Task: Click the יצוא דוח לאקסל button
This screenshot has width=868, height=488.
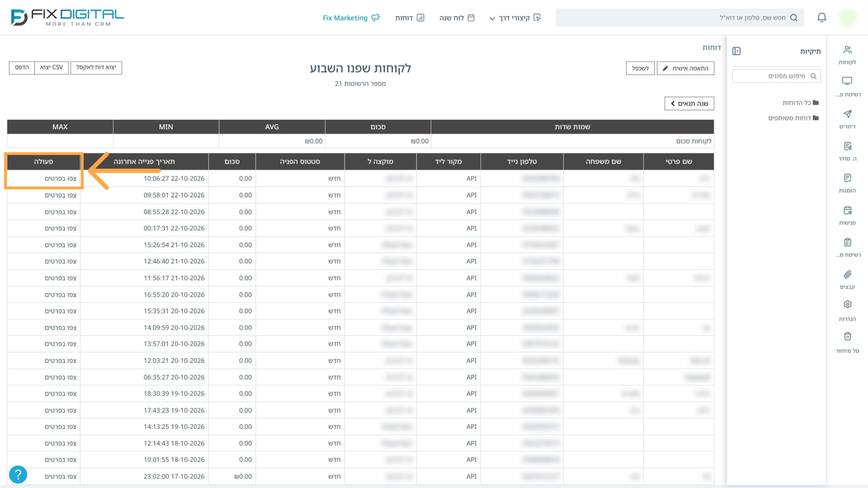Action: 96,67
